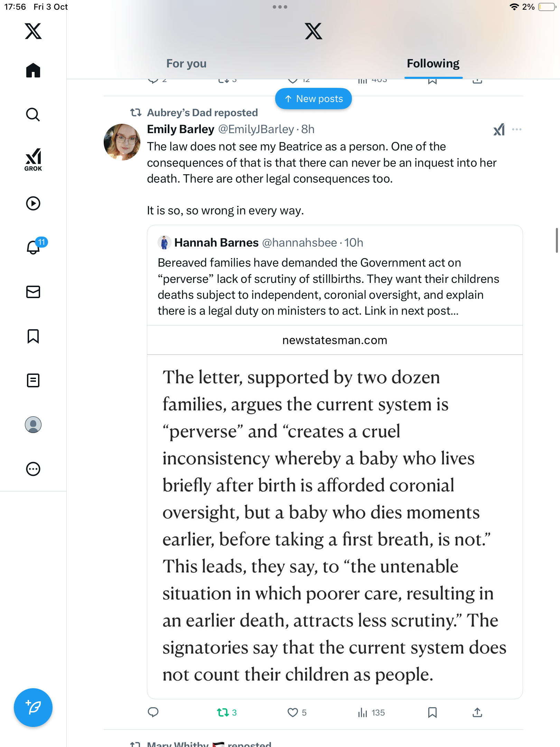Open Grok from the sidebar

[x=33, y=159]
